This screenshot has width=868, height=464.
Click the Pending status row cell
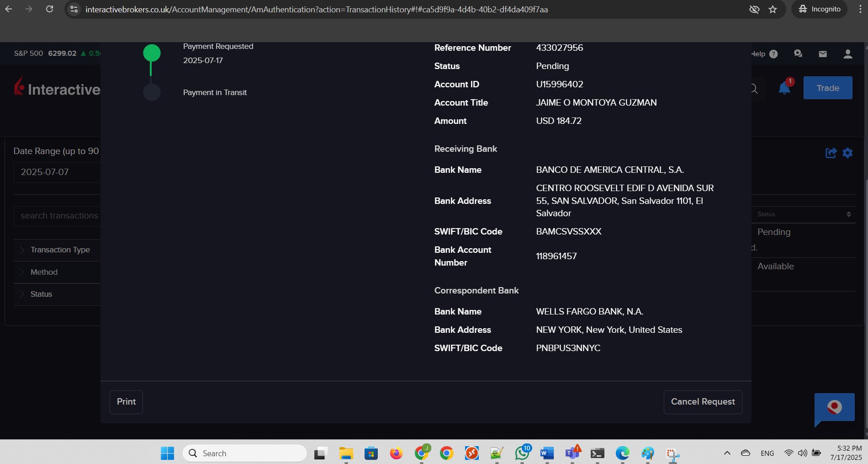click(x=774, y=232)
